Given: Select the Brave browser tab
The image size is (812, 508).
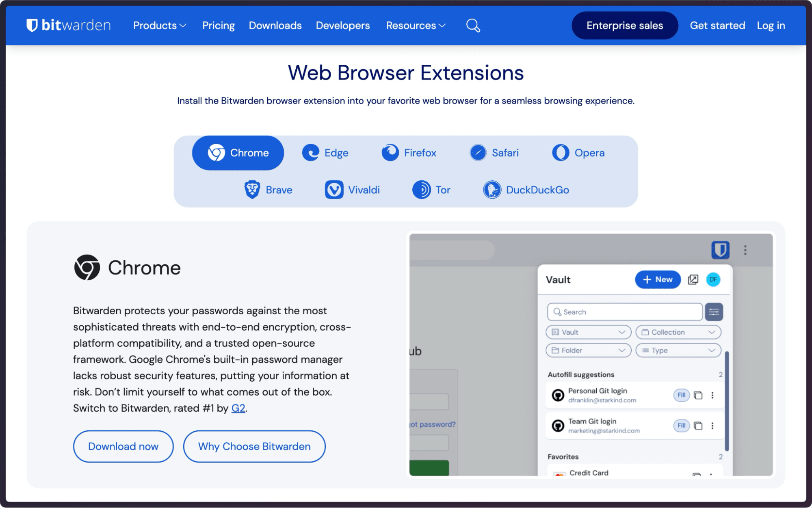Looking at the screenshot, I should point(268,190).
